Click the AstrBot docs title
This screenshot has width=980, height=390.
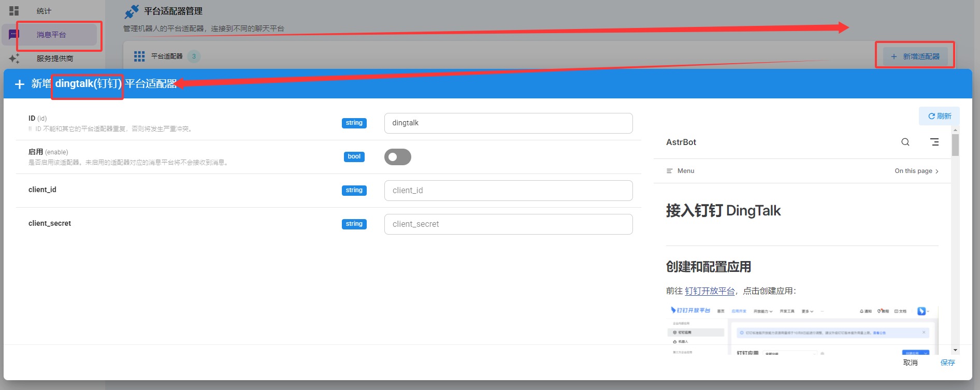point(681,142)
